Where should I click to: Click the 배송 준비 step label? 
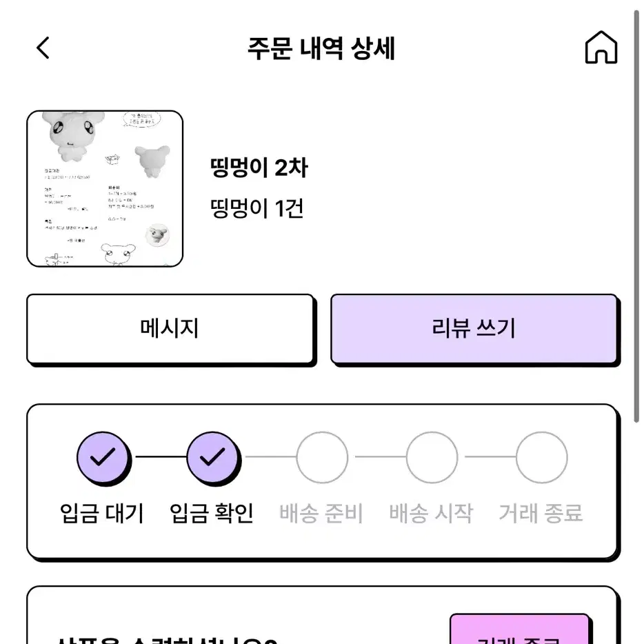pos(321,513)
